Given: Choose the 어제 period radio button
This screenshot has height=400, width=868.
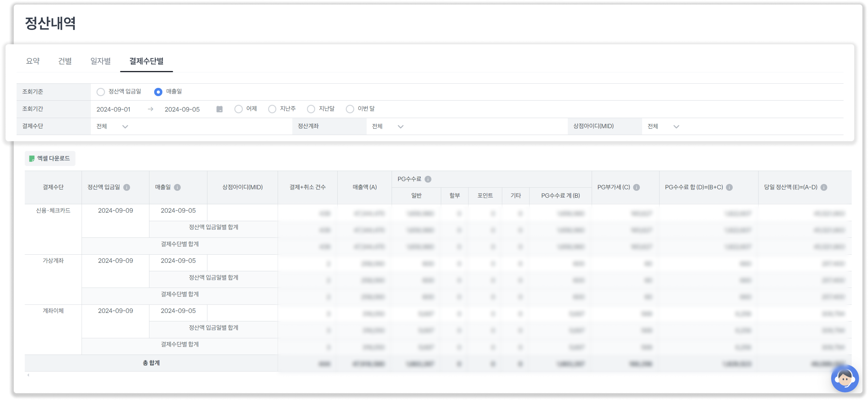Looking at the screenshot, I should pyautogui.click(x=238, y=109).
